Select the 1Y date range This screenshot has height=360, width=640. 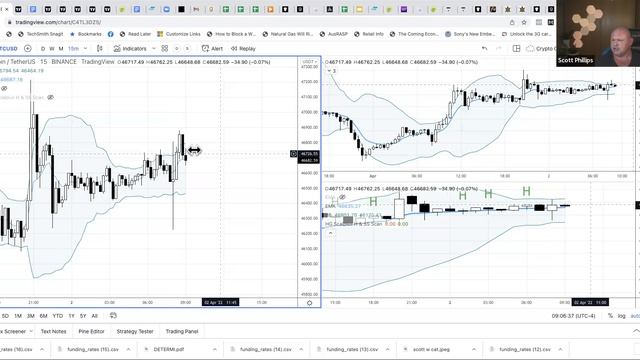[x=71, y=316]
